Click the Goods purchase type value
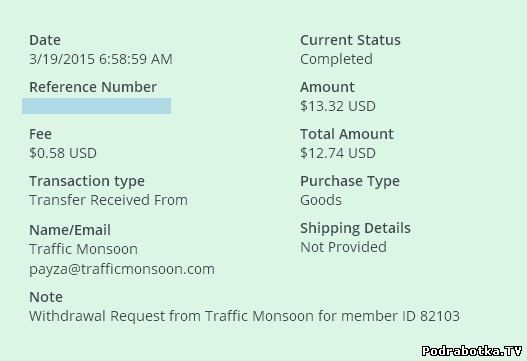The height and width of the screenshot is (361, 527). pyautogui.click(x=321, y=200)
